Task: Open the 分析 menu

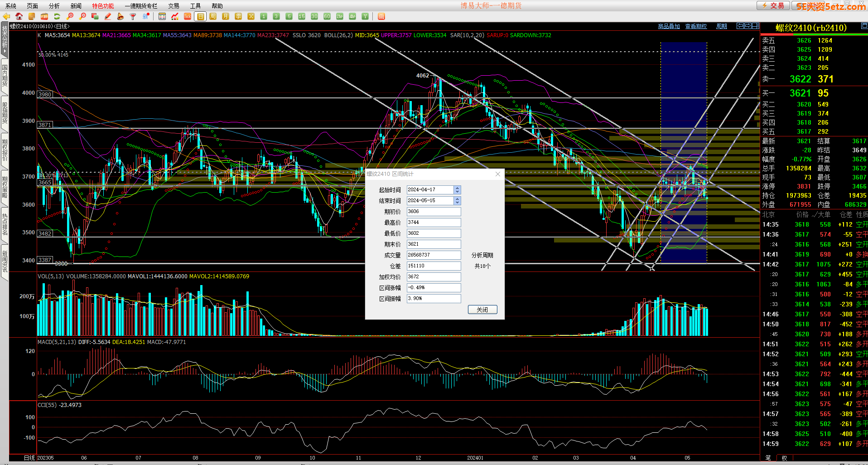Action: pyautogui.click(x=54, y=6)
